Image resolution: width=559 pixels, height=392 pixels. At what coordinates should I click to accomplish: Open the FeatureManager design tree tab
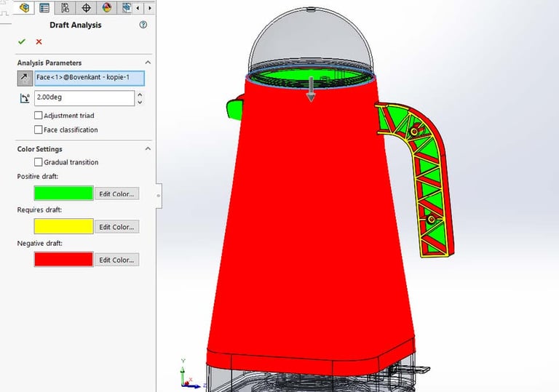click(x=24, y=7)
